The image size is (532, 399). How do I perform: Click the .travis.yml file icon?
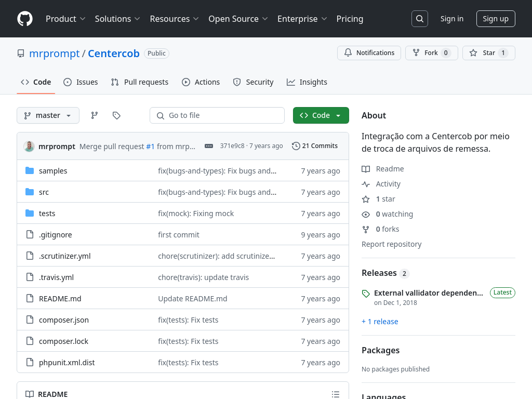click(30, 277)
